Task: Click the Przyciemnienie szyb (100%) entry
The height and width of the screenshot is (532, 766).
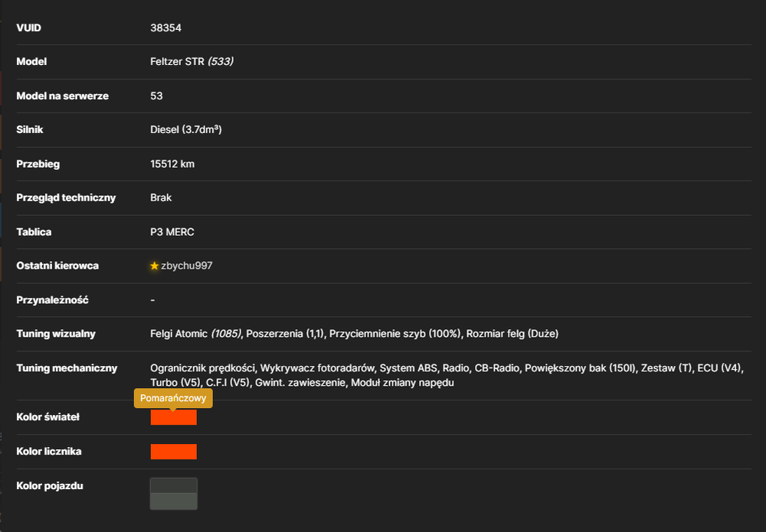Action: 395,334
